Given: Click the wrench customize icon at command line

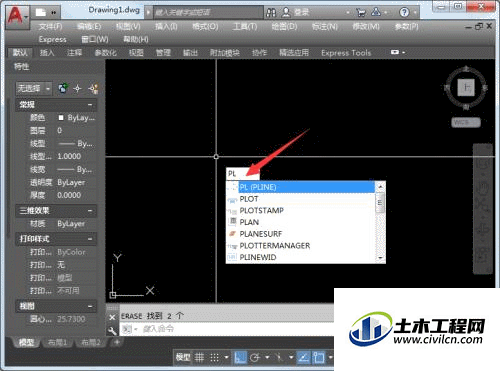Looking at the screenshot, I should [x=112, y=330].
